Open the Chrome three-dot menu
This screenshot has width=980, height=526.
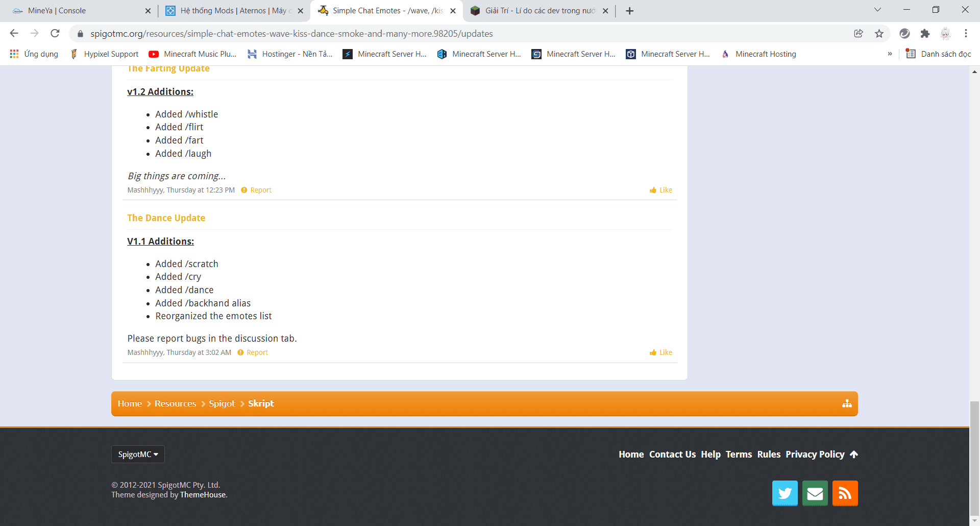point(966,33)
